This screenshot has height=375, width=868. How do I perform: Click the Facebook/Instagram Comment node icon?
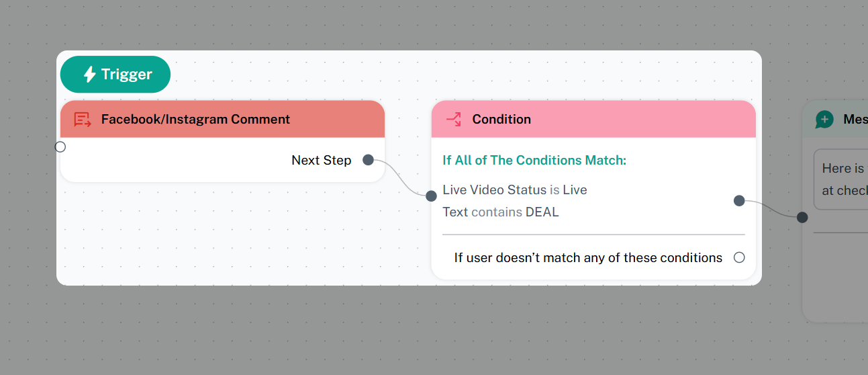click(83, 120)
